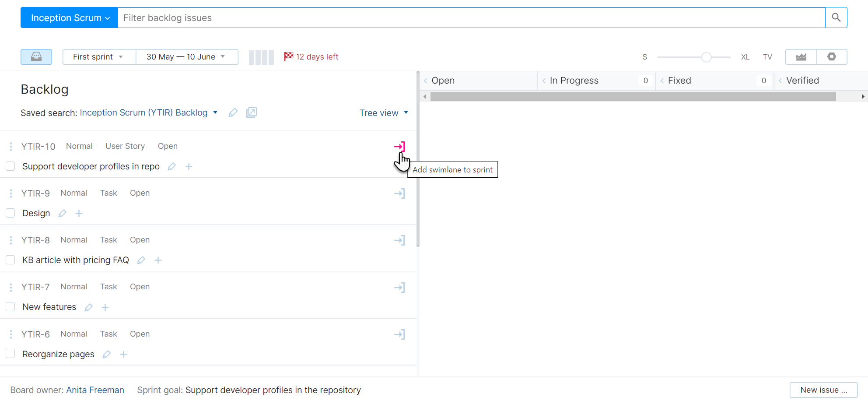Open saved search in new window icon
The width and height of the screenshot is (868, 411).
tap(252, 113)
